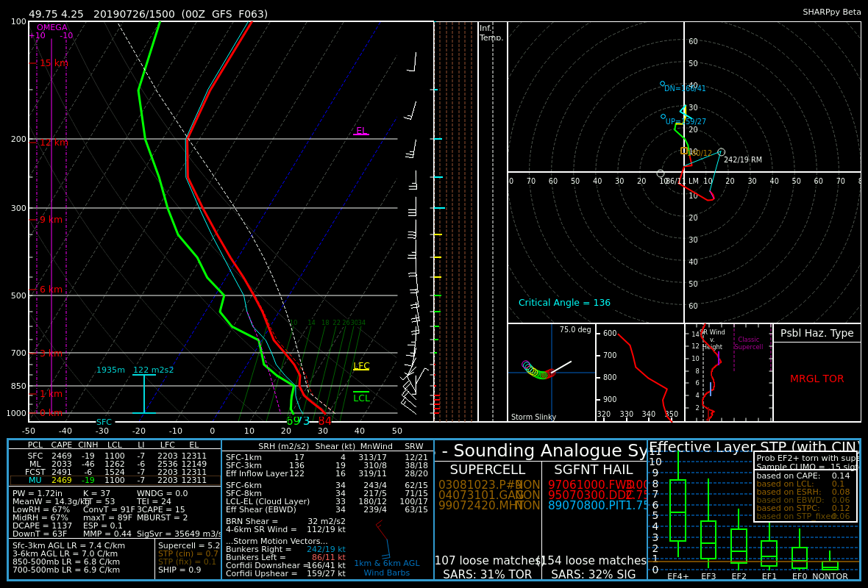Click the magenta EL marker on the Skew-T
This screenshot has width=868, height=588.
(361, 131)
